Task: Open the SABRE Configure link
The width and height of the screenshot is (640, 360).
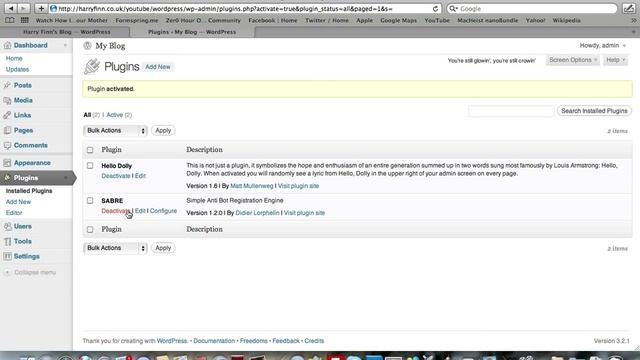Action: point(163,211)
